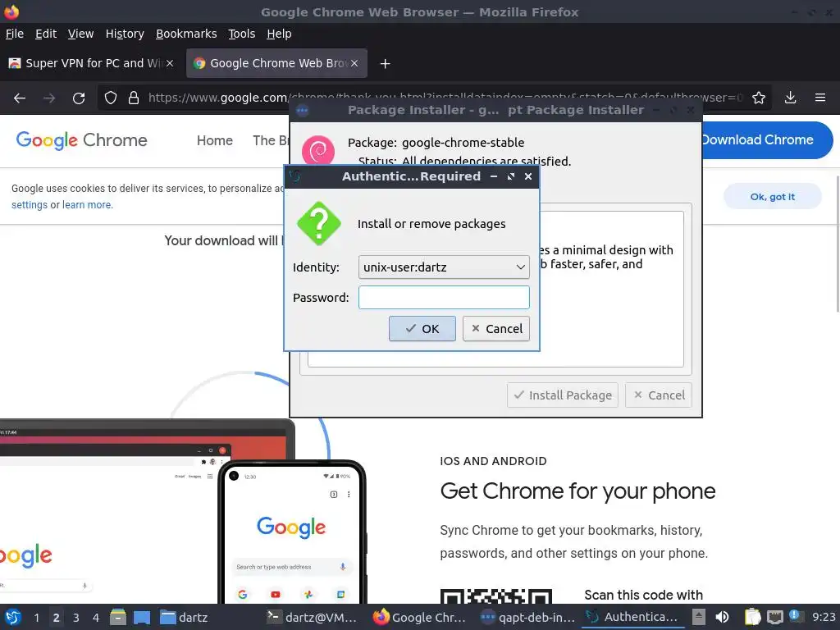Click the taskbar clock showing 9:23
Viewport: 840px width, 630px height.
824,617
